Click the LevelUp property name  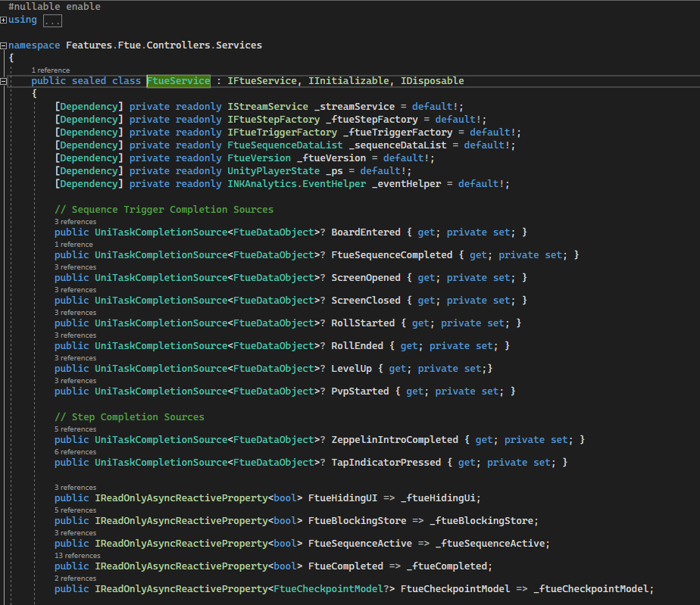352,369
